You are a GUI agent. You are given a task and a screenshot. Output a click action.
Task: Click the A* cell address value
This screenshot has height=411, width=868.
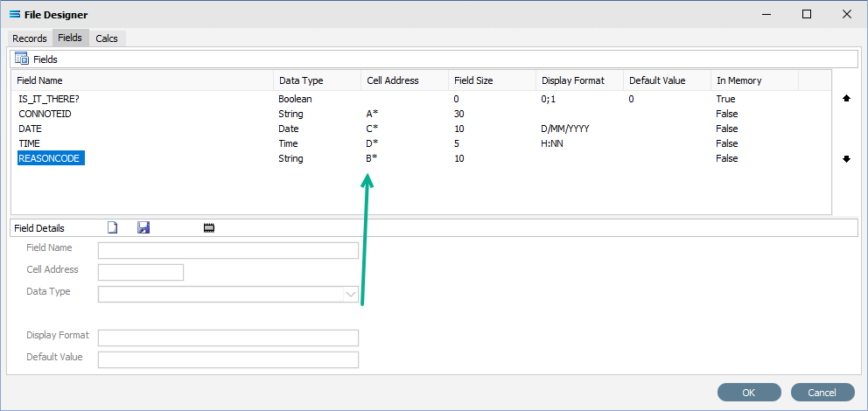(373, 114)
